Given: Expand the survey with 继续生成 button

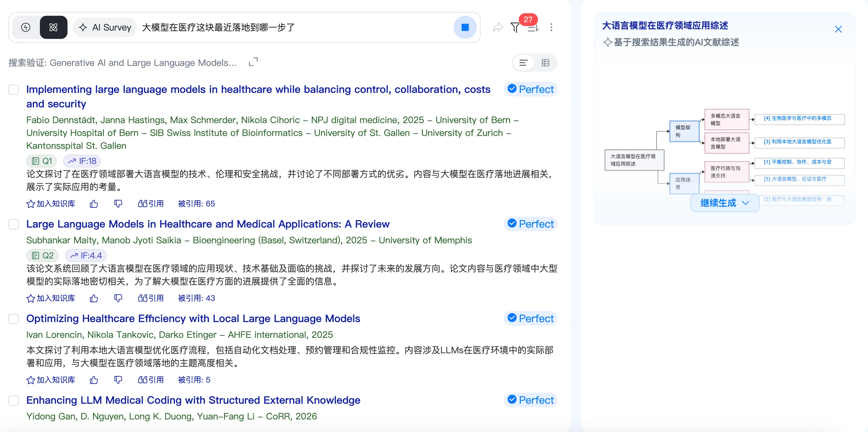Looking at the screenshot, I should (x=724, y=203).
